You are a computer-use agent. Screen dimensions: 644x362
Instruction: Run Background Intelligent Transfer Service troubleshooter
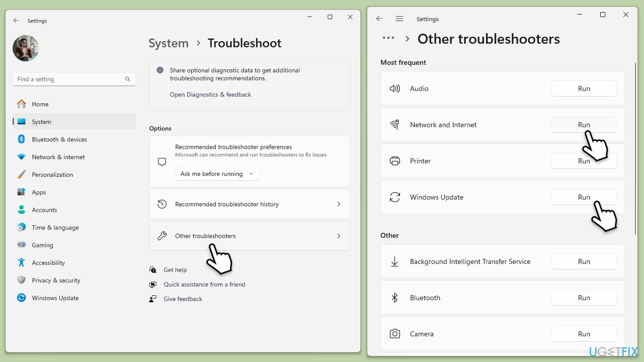(x=584, y=261)
